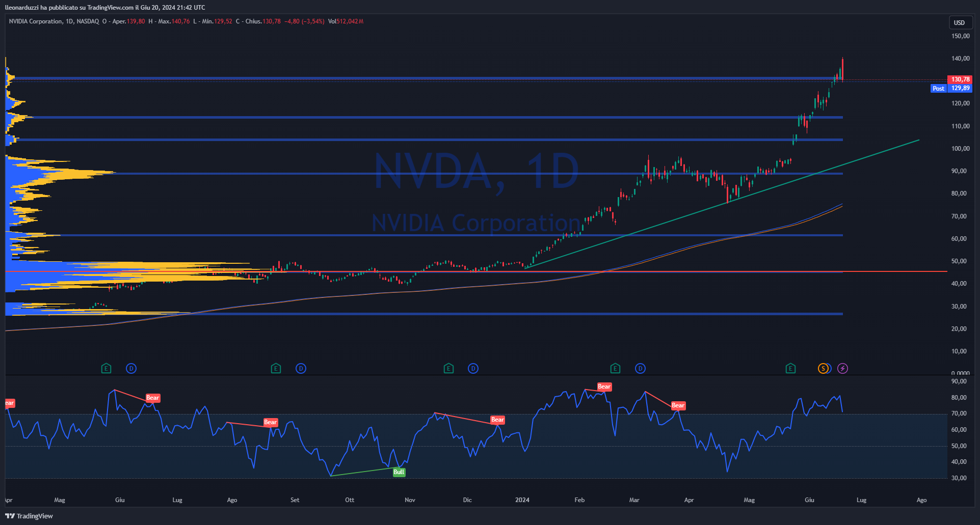Click the Bear divergence label near Dic 2023
The width and height of the screenshot is (980, 525).
click(x=497, y=420)
